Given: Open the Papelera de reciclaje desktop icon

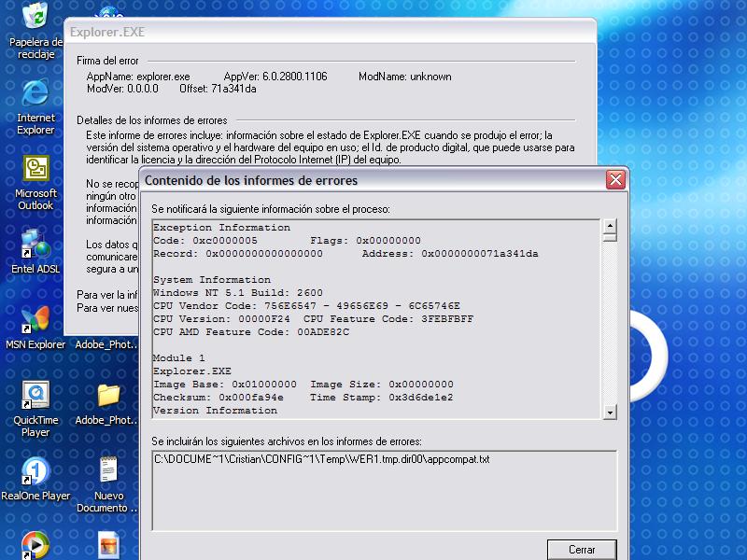Looking at the screenshot, I should 35,19.
